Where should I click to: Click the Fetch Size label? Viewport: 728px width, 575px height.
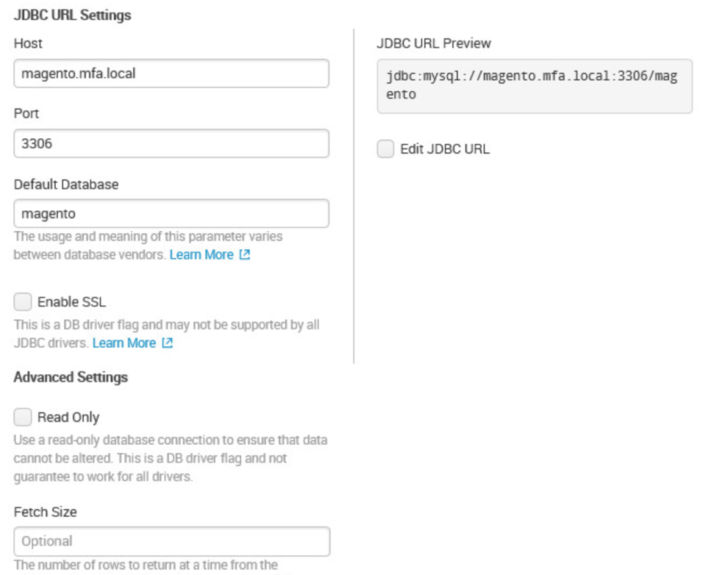[45, 512]
